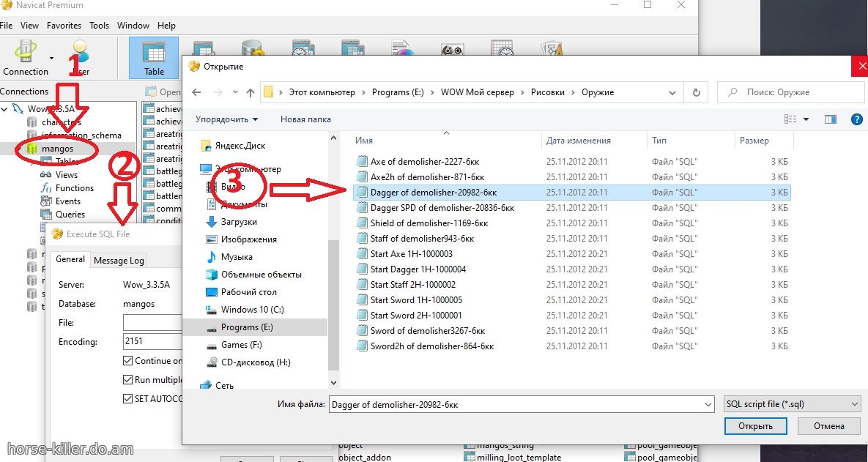Open the Имя файла combo dropdown arrow
The image size is (868, 462).
[708, 404]
